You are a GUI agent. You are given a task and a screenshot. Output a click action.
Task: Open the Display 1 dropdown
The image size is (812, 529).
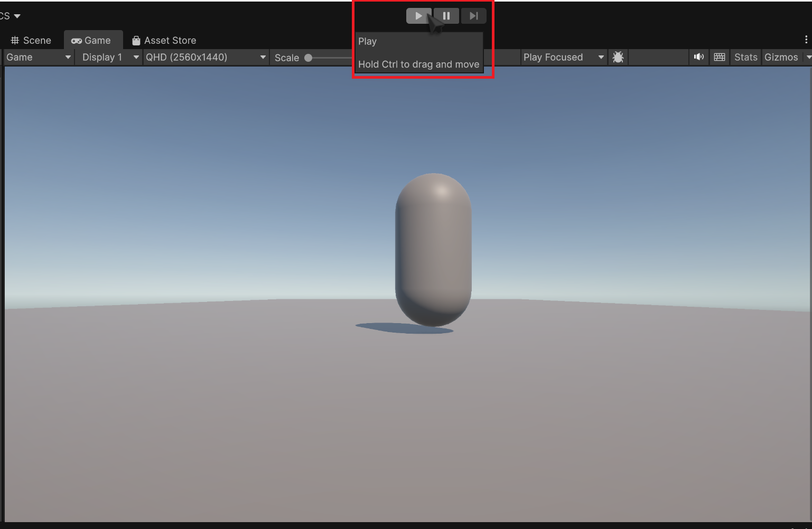coord(110,57)
